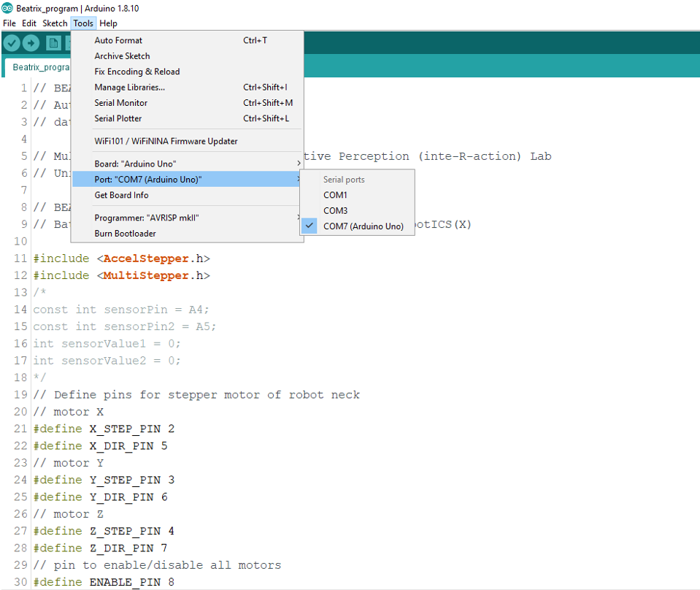Select COM1 serial port
The image size is (700, 590).
click(336, 195)
